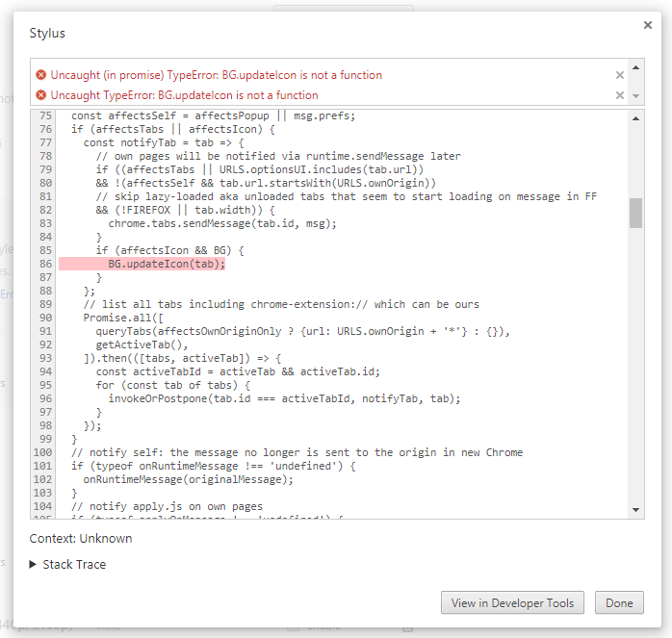
Task: Click the Done button
Action: [x=619, y=602]
